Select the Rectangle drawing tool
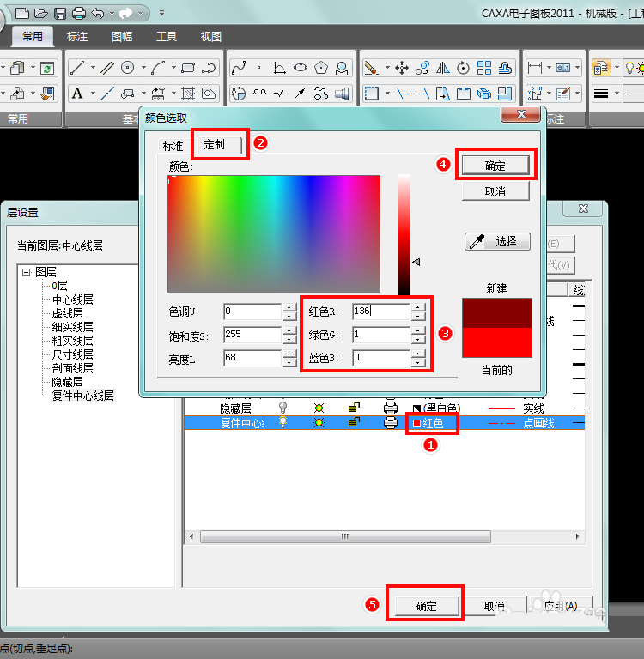 click(x=188, y=68)
